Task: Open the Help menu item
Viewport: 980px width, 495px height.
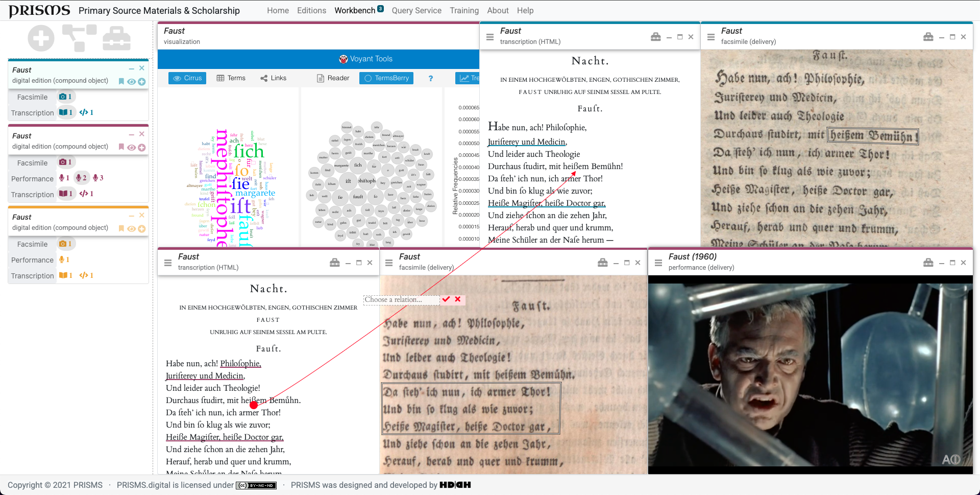Action: [x=525, y=10]
